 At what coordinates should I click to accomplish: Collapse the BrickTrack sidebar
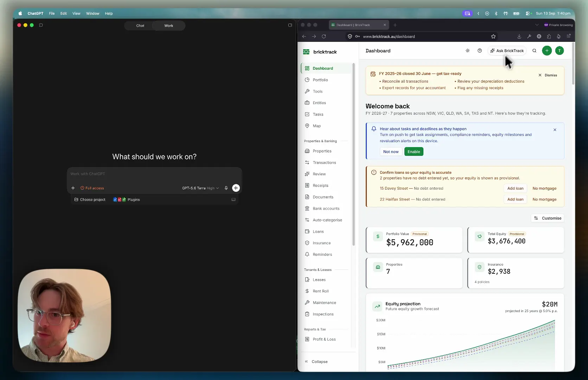pyautogui.click(x=316, y=362)
